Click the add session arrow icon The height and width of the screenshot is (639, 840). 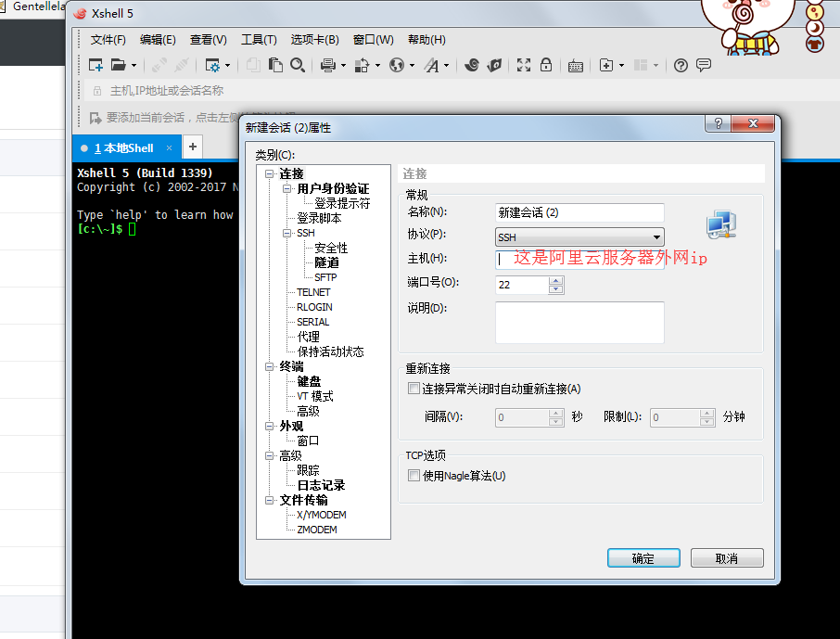[x=95, y=118]
